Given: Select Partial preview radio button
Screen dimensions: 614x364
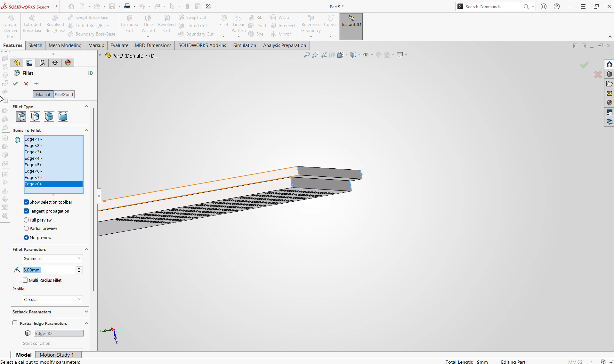Looking at the screenshot, I should click(26, 228).
